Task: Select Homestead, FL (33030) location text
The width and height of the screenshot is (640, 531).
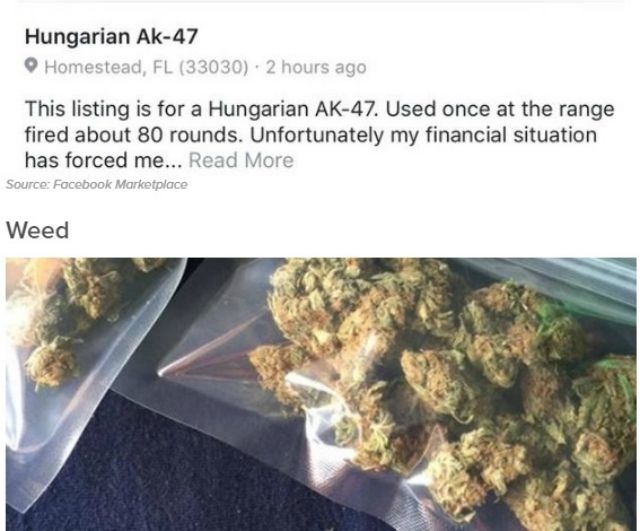Action: click(146, 67)
